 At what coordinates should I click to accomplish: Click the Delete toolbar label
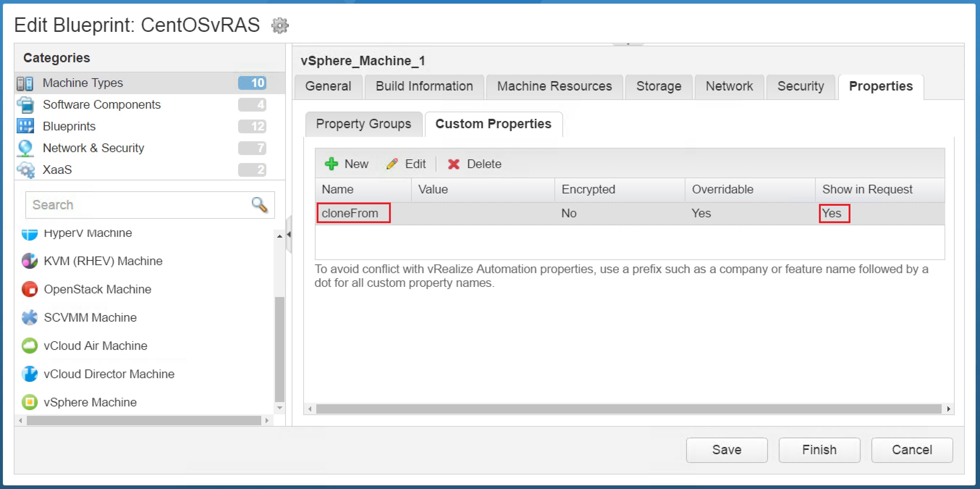point(484,164)
